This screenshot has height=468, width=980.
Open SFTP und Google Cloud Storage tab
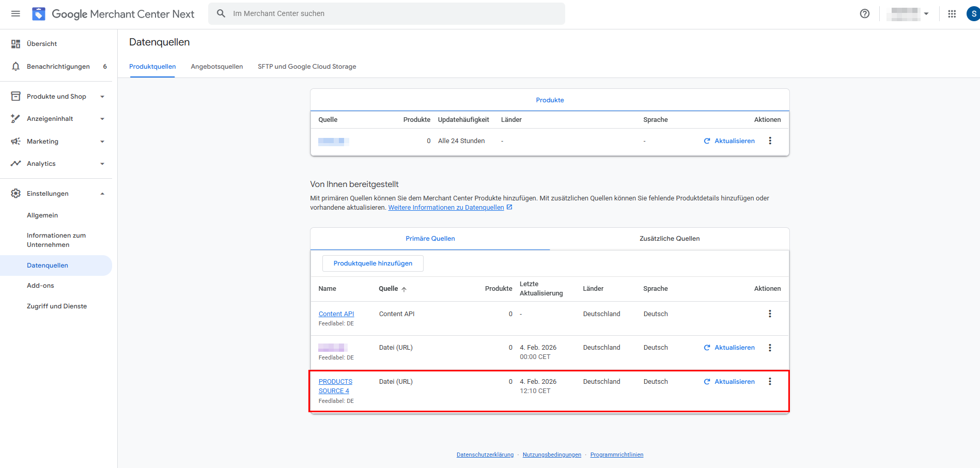click(x=307, y=67)
